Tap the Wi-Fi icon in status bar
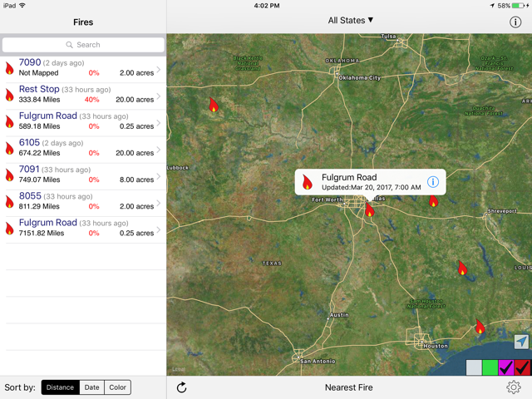Image resolution: width=532 pixels, height=399 pixels. point(22,6)
